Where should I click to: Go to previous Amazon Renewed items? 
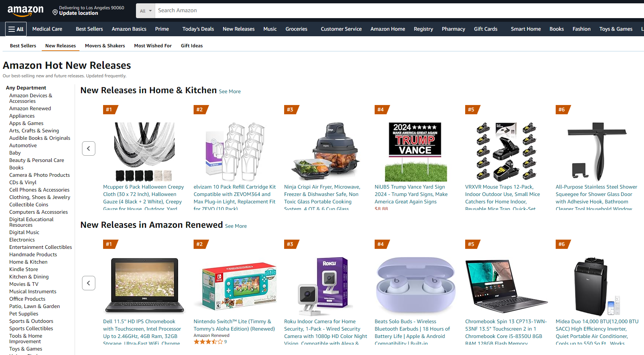coord(89,283)
